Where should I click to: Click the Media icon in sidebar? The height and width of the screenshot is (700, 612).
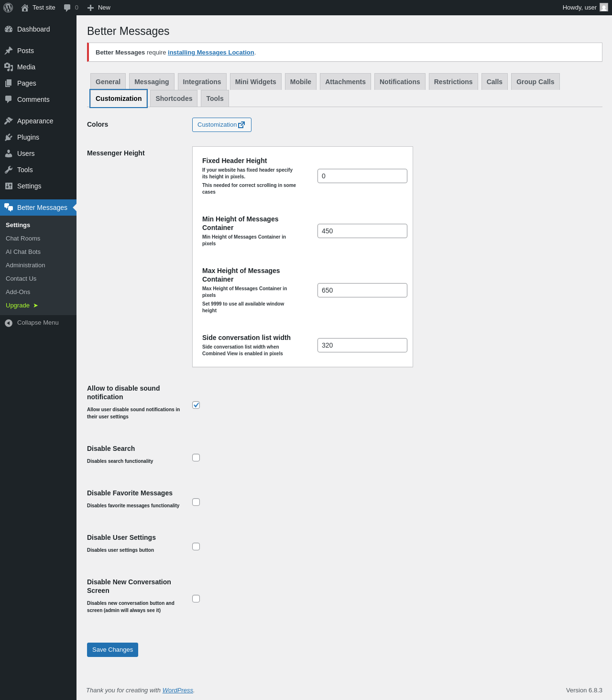(x=9, y=67)
